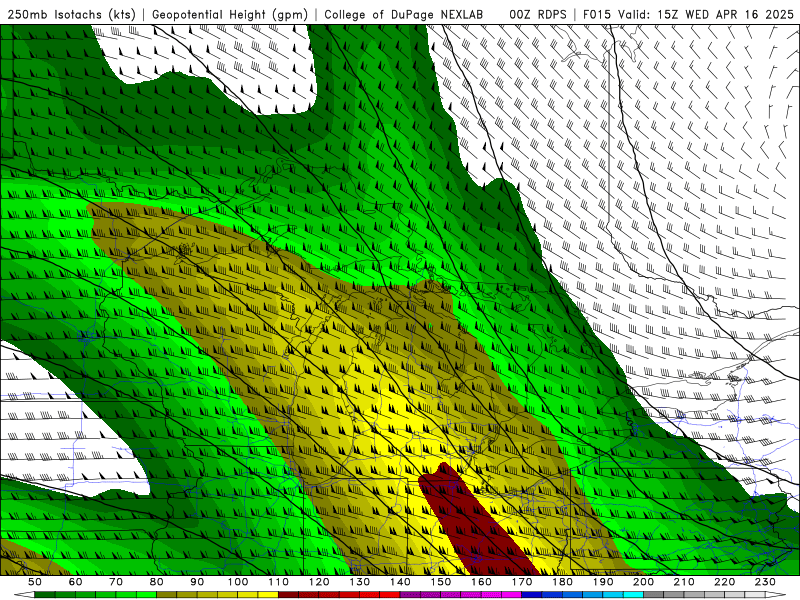The height and width of the screenshot is (600, 800).
Task: Click the darkest green swatch starting the colorbar
Action: pos(45,595)
